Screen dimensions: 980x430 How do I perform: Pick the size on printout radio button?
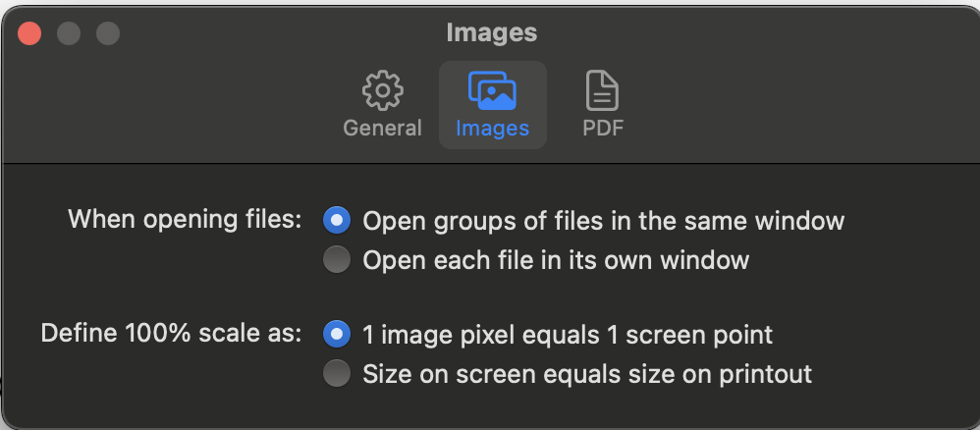(x=337, y=374)
